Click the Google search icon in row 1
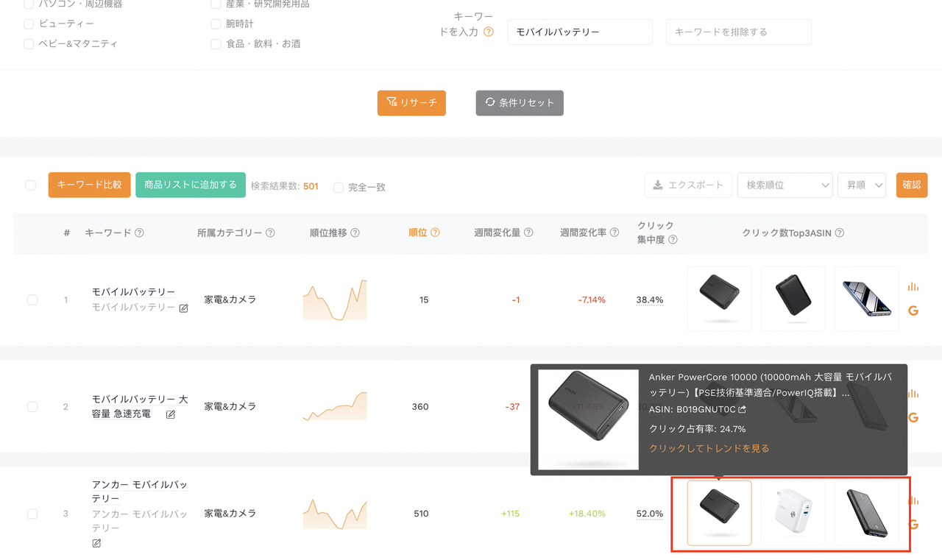 pos(913,311)
